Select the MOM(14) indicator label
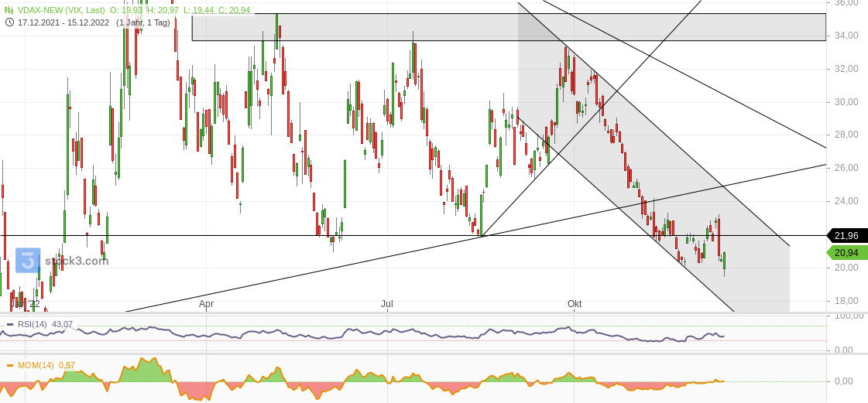Viewport: 868px width, 403px height. [35, 365]
